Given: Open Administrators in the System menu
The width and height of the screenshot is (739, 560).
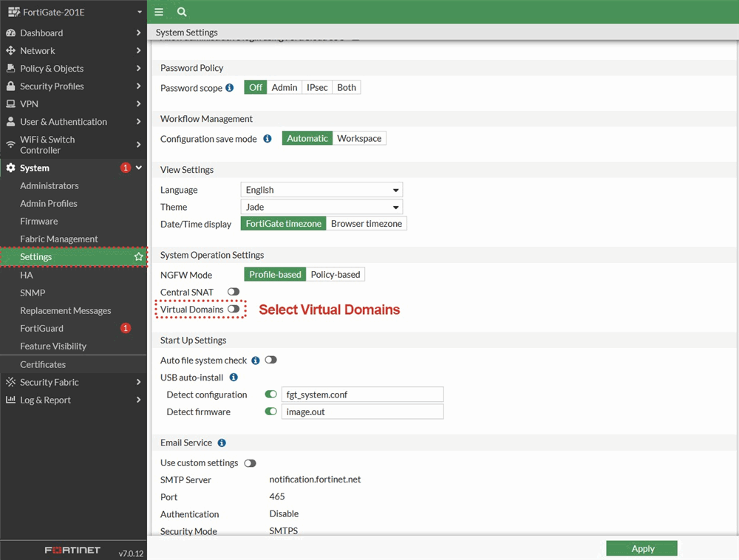Looking at the screenshot, I should [50, 185].
